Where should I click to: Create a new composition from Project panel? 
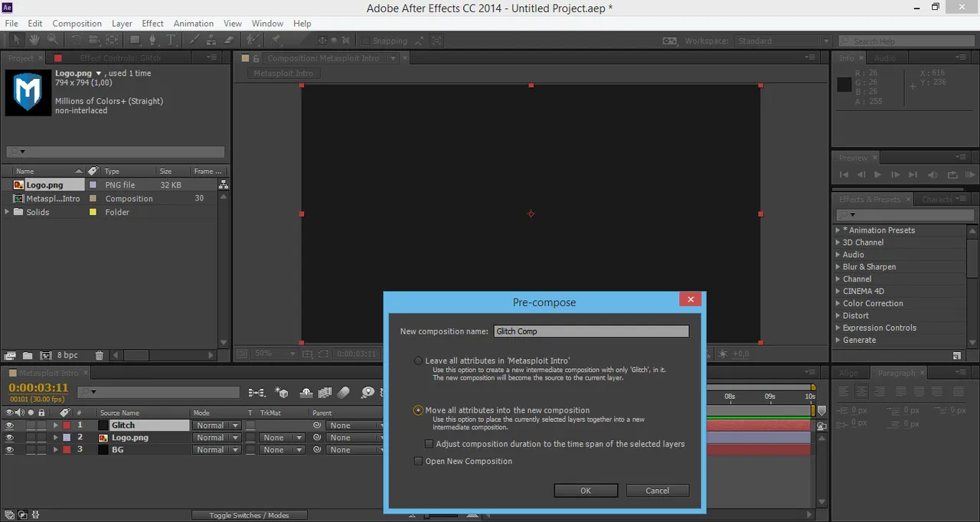click(45, 355)
